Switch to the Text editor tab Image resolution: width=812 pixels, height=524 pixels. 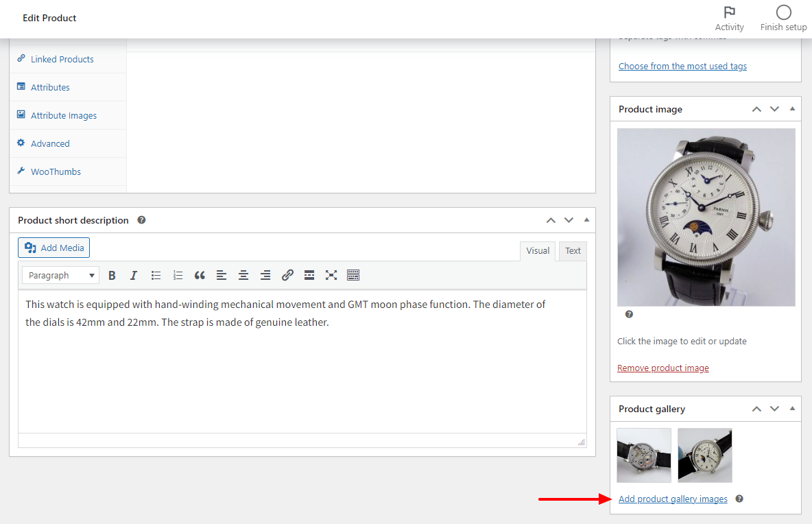tap(572, 251)
